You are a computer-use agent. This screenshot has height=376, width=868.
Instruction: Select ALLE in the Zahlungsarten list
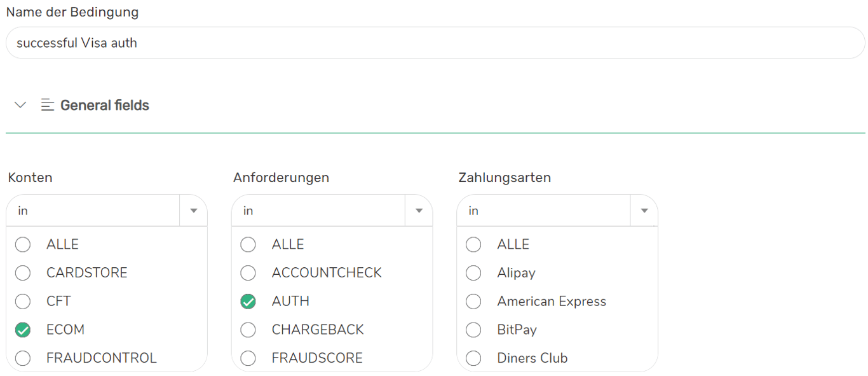(x=473, y=244)
